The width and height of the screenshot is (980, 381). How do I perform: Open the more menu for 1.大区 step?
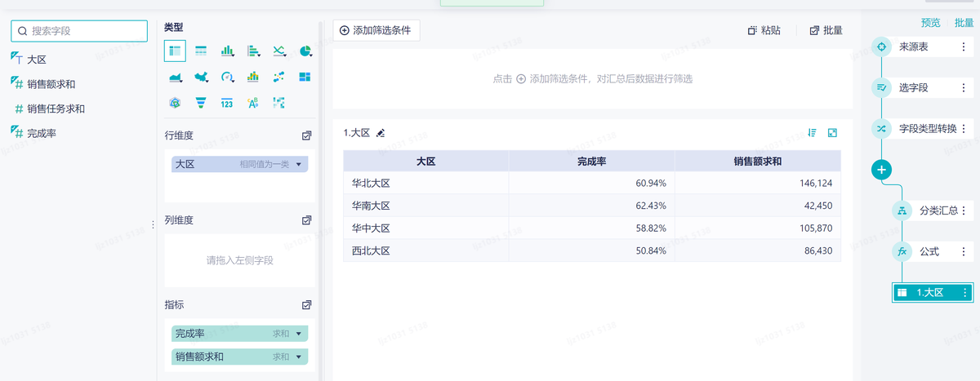pos(964,293)
